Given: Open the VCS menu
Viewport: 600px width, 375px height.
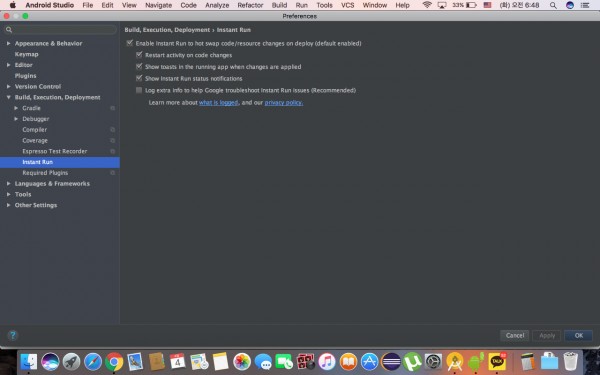Looking at the screenshot, I should [347, 5].
